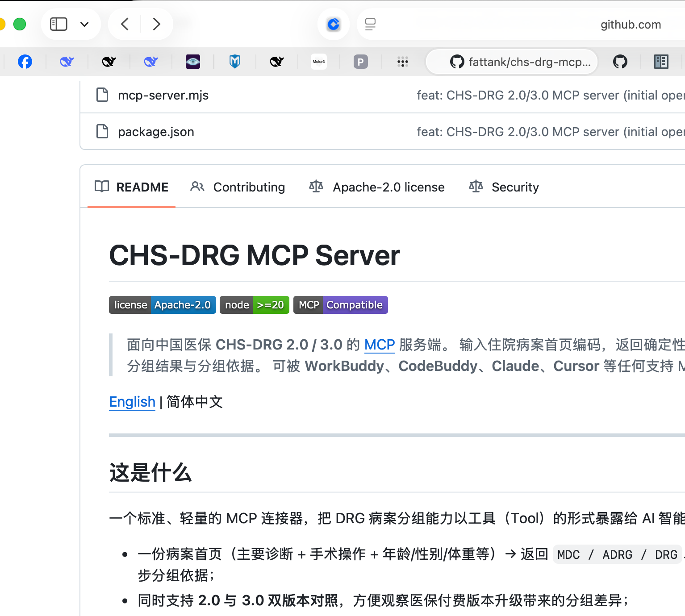Viewport: 685px width, 616px height.
Task: Click the MCP Compatible badge
Action: pos(341,305)
